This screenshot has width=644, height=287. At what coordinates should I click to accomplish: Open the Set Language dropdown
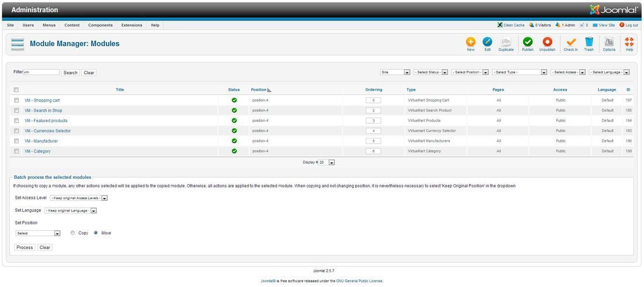click(70, 211)
